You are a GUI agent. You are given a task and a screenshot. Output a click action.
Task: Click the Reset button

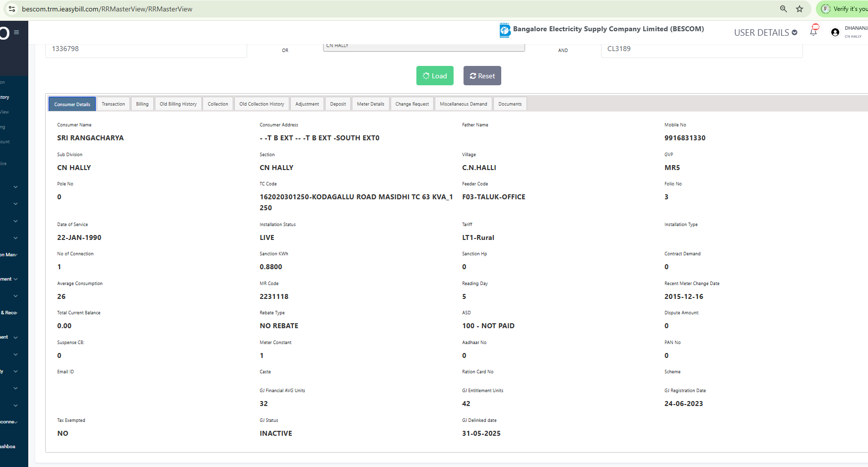click(x=482, y=76)
